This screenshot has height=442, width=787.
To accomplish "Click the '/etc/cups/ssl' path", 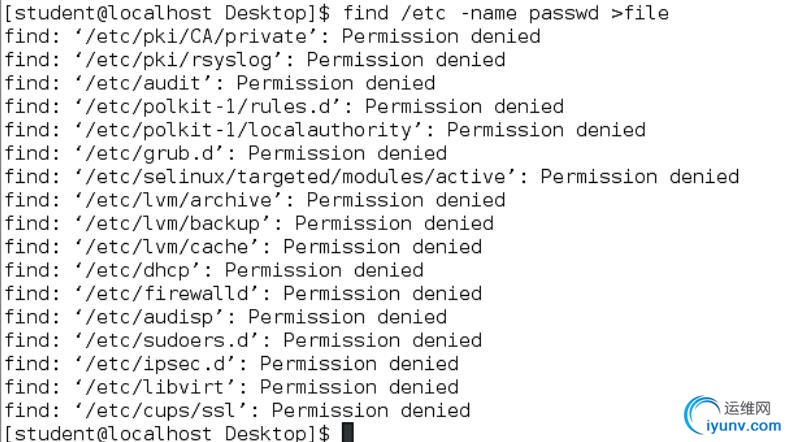I will [x=162, y=411].
